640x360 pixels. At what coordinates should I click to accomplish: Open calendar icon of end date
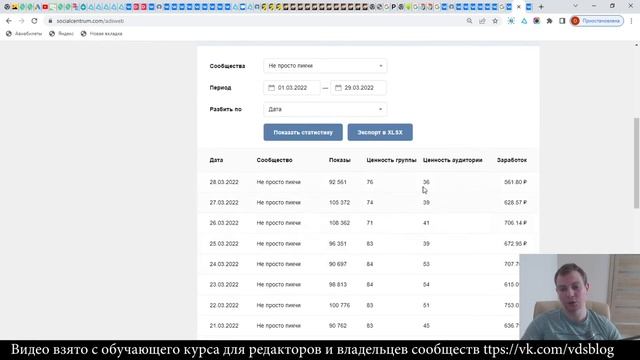(338, 88)
